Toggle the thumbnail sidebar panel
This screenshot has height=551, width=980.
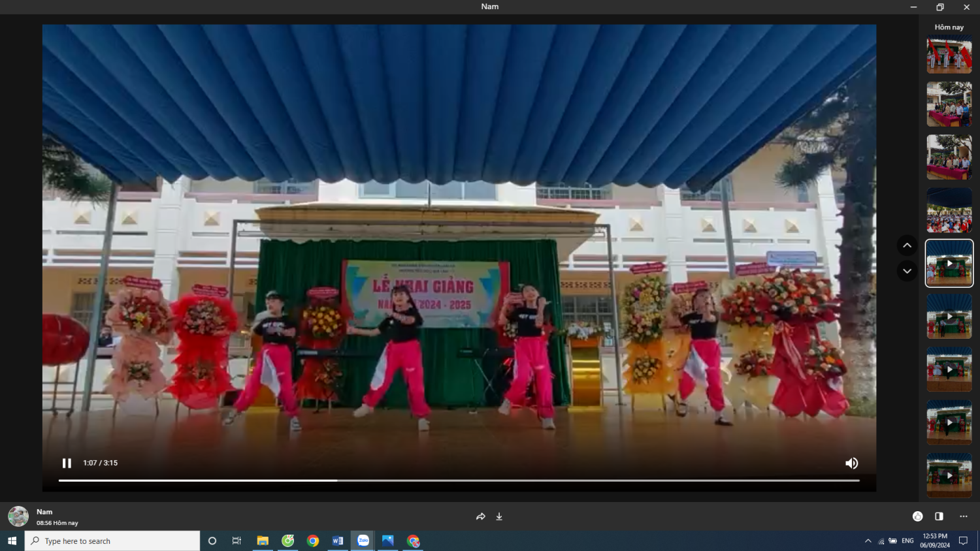(x=939, y=516)
